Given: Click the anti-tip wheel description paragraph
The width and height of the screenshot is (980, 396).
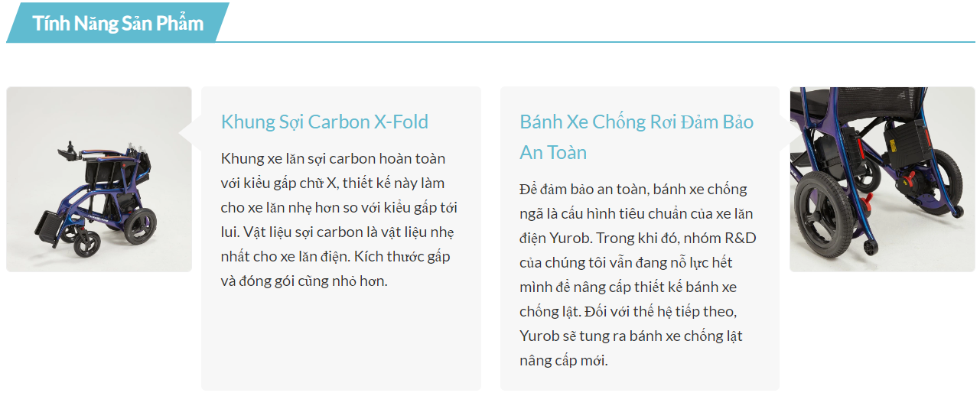Looking at the screenshot, I should click(637, 274).
